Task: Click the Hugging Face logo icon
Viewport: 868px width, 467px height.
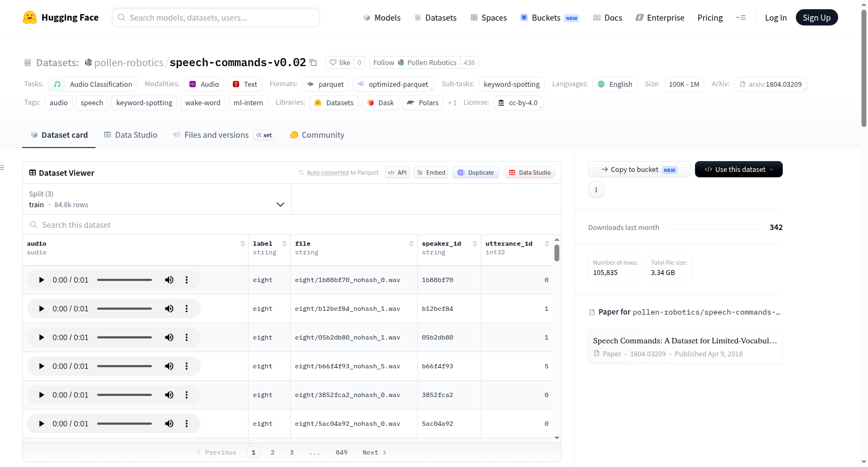Action: pyautogui.click(x=30, y=17)
